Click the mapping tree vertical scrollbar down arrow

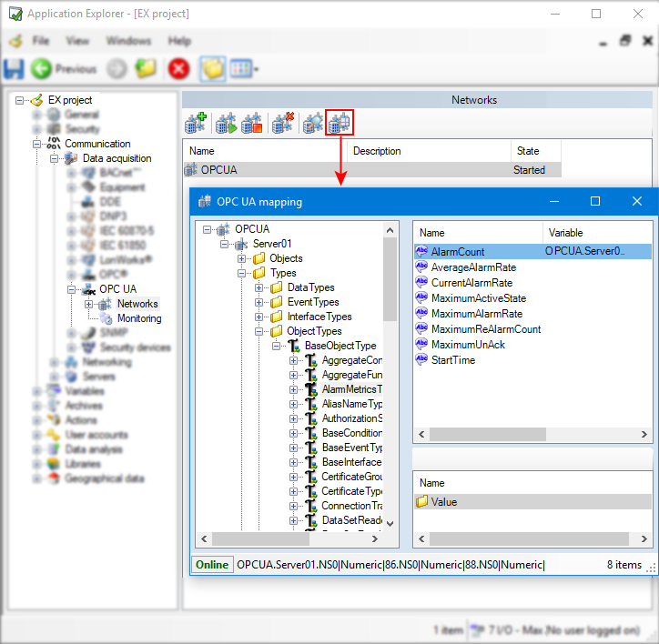(390, 524)
